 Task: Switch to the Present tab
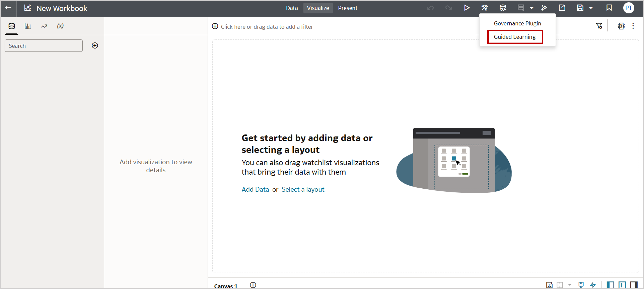point(348,8)
